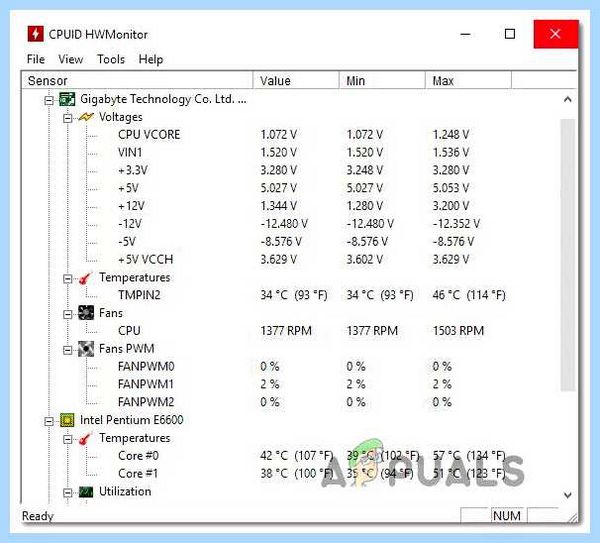Screen dimensions: 600x543
Task: Click thermometer icon under Intel Pentium Temperatures
Action: coord(85,438)
